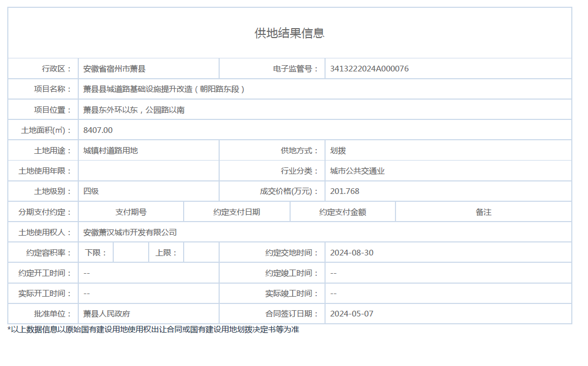Image resolution: width=588 pixels, height=366 pixels.
Task: Click the 备注 column header
Action: pos(483,212)
